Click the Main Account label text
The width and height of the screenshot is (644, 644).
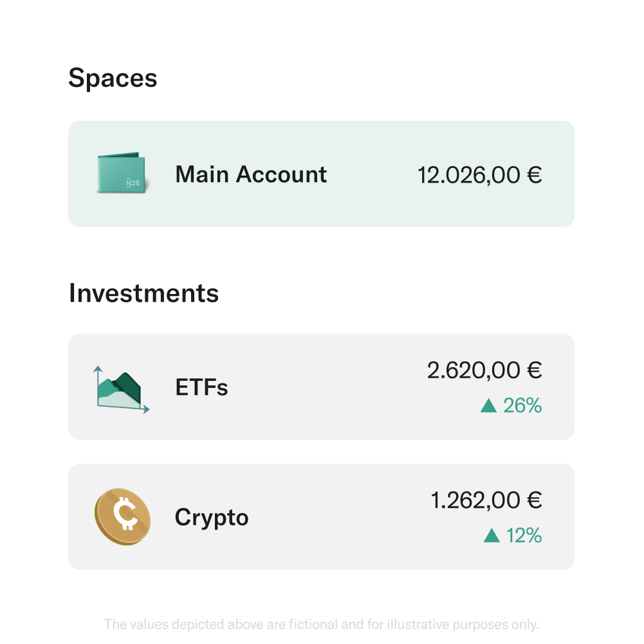coord(250,174)
